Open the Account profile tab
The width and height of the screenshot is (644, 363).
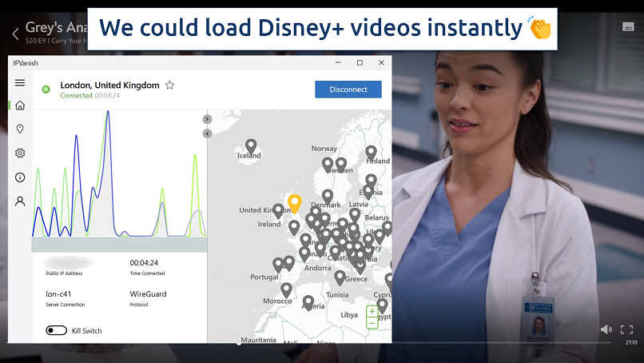[x=20, y=201]
